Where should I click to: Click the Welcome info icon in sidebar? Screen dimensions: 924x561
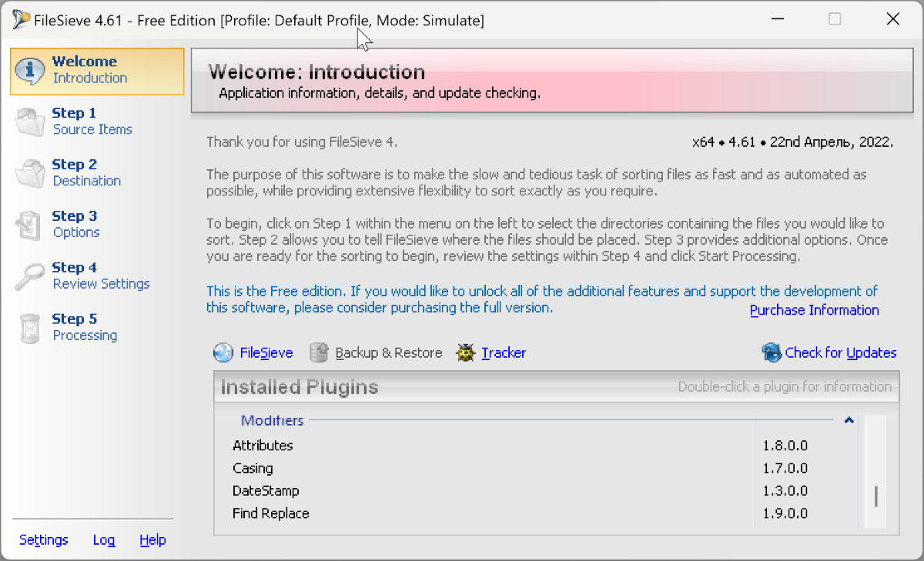tap(31, 71)
